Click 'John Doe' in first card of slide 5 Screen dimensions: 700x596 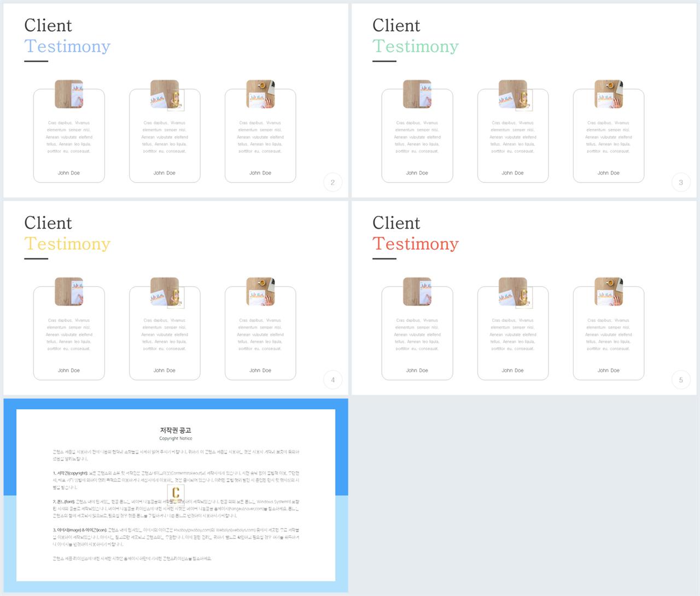pos(417,371)
